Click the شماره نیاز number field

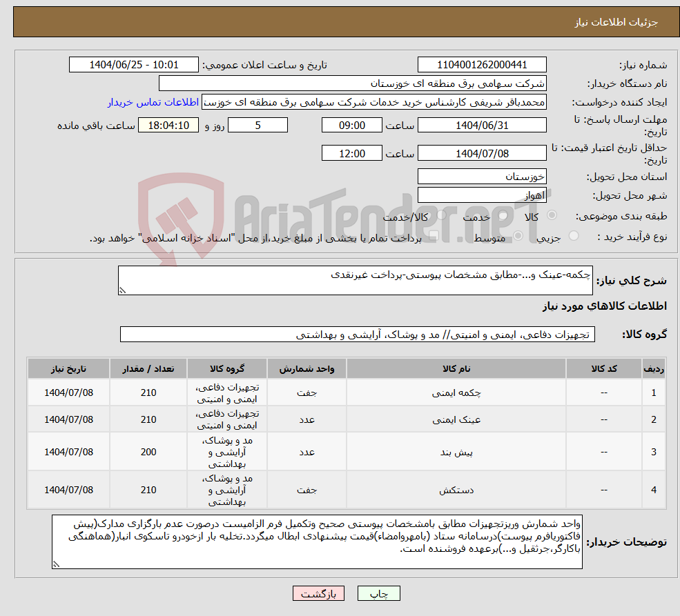coord(482,64)
